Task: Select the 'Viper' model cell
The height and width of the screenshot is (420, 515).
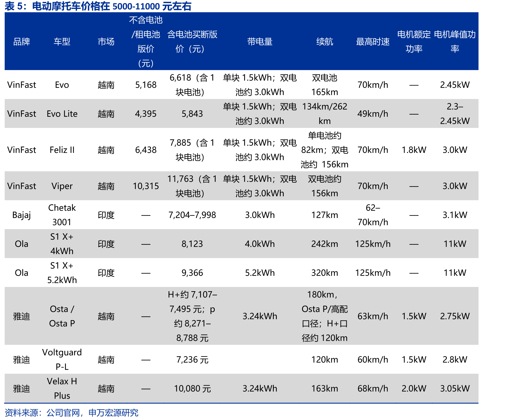Action: (62, 186)
